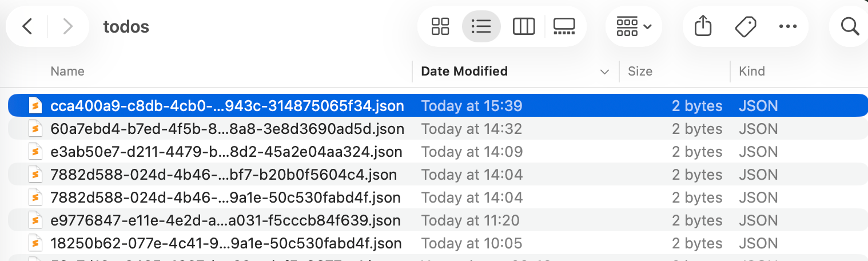
Task: Click the JSON file icon of 60a7ebd4 row
Action: [35, 129]
